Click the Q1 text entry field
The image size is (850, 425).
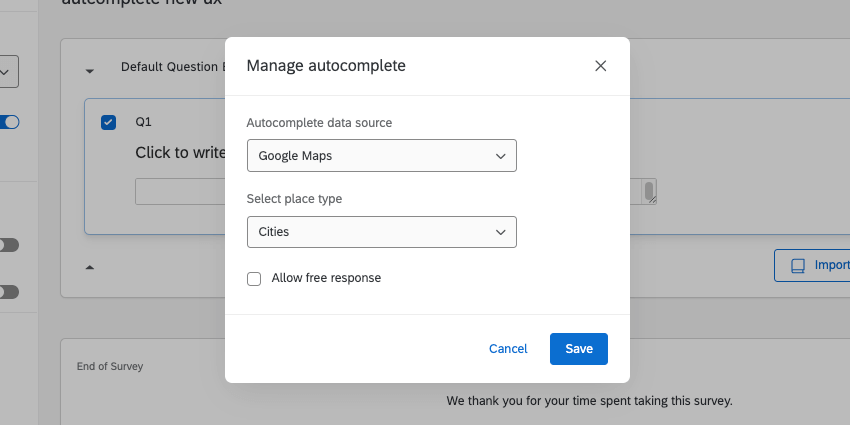(180, 191)
